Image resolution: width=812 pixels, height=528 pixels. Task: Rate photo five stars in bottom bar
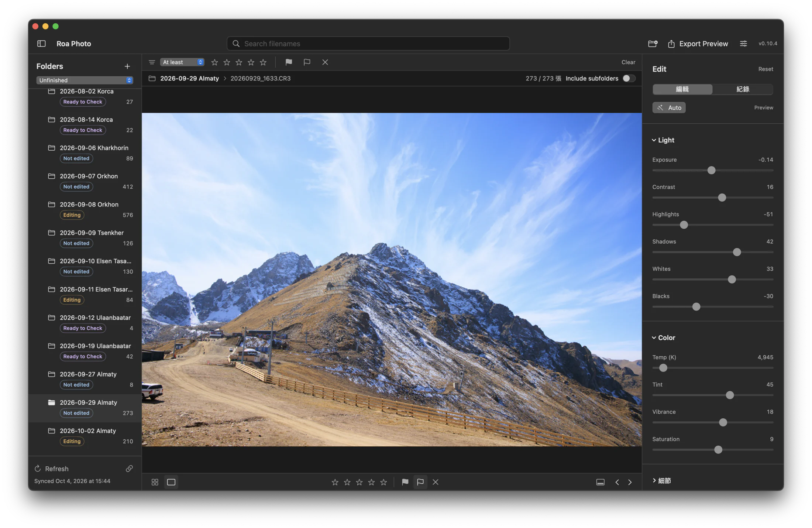tap(384, 482)
